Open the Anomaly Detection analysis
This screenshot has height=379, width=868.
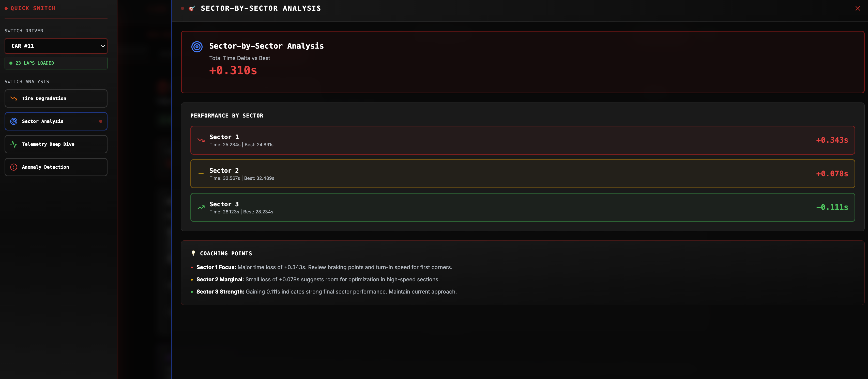(56, 167)
